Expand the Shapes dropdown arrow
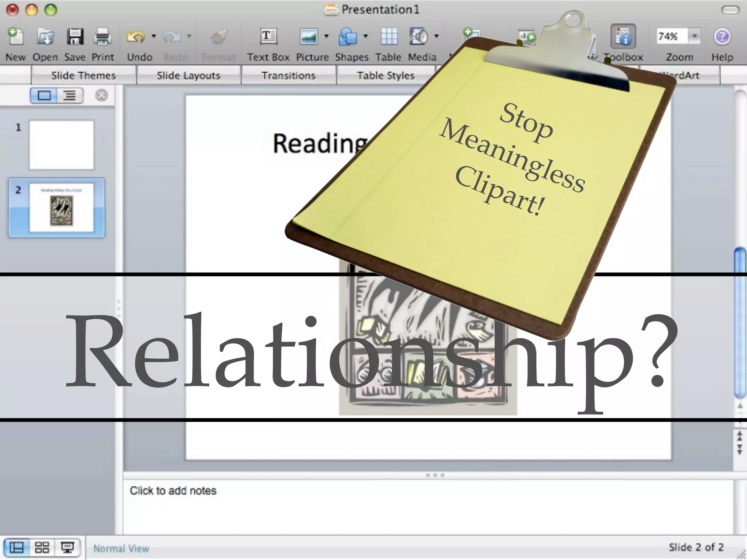Image resolution: width=747 pixels, height=560 pixels. 365,36
